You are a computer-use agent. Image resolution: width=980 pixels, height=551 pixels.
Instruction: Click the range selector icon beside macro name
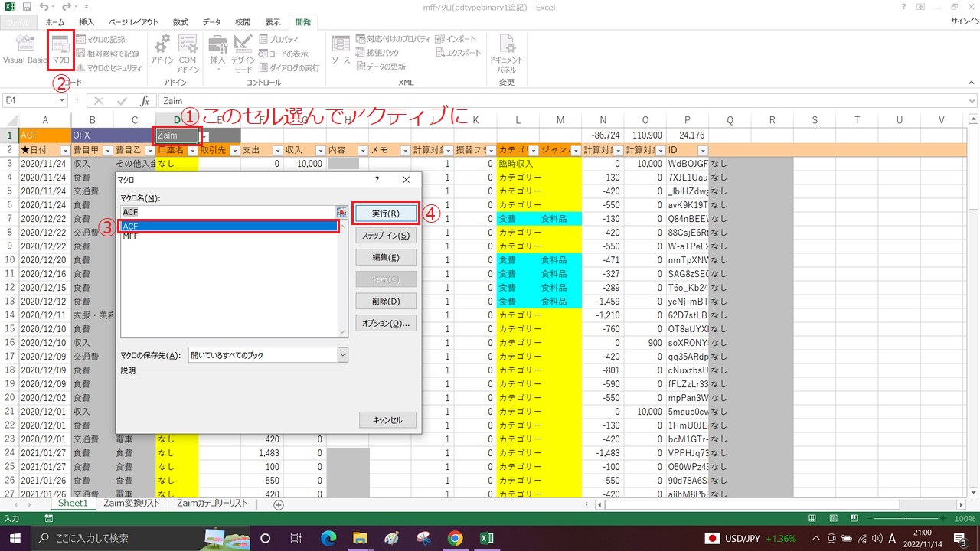tap(341, 212)
